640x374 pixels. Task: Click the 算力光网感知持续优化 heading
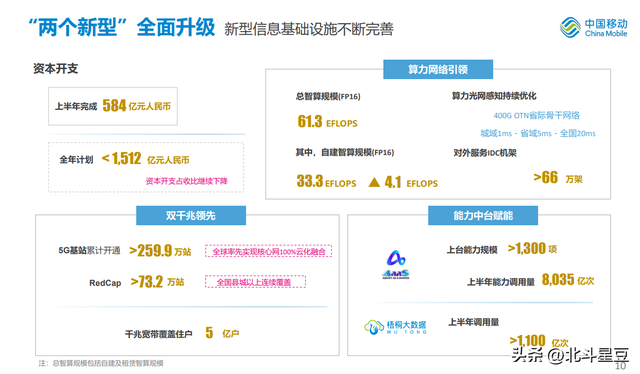[x=494, y=96]
